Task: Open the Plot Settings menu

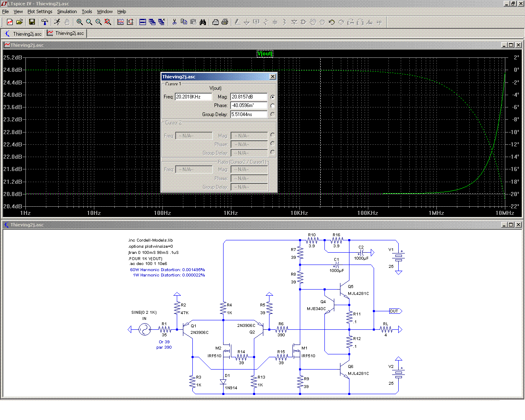Action: pyautogui.click(x=40, y=11)
